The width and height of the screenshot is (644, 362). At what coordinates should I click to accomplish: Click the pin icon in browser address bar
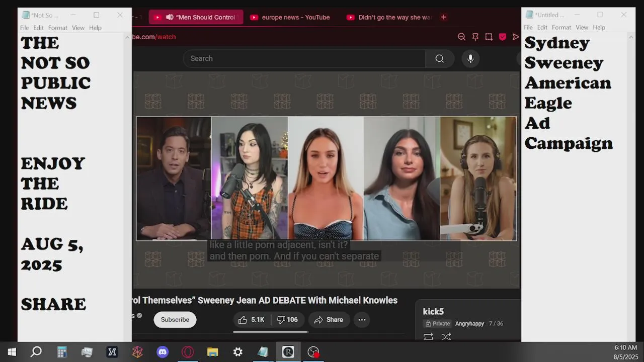pyautogui.click(x=475, y=37)
